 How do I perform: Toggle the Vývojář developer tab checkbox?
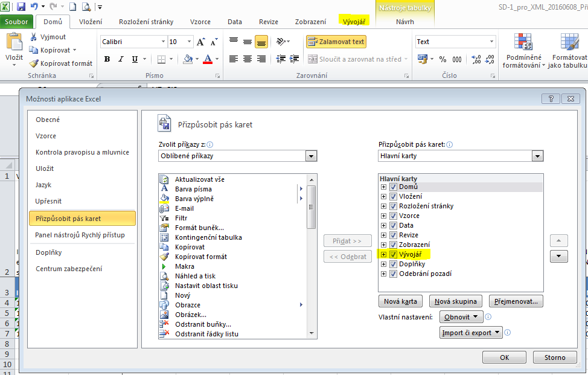click(x=393, y=254)
